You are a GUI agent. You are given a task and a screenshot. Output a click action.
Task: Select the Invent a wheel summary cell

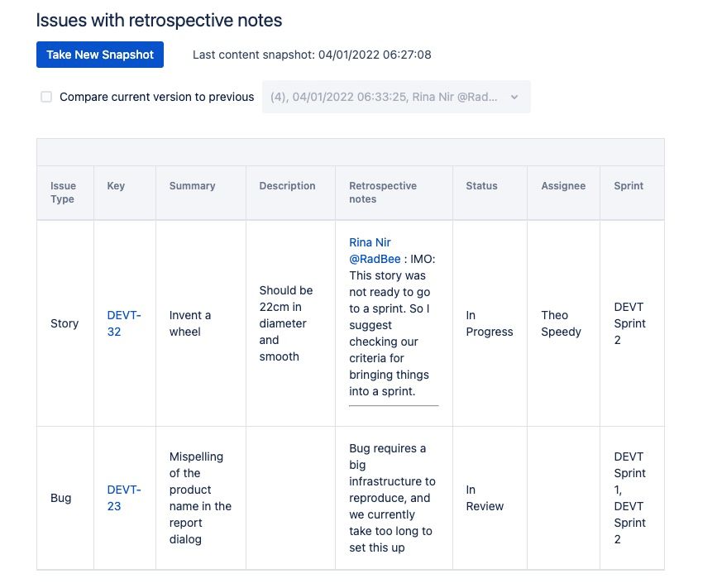tap(190, 323)
